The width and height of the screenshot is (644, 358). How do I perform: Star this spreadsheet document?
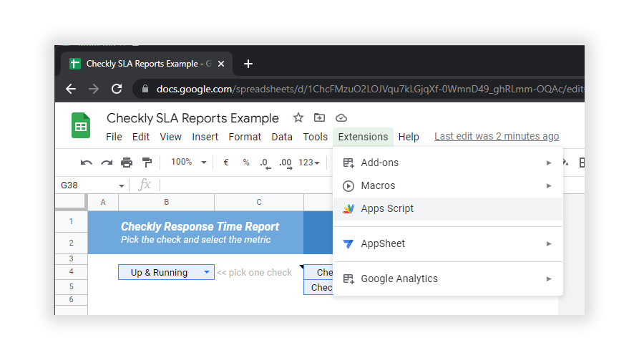point(298,118)
